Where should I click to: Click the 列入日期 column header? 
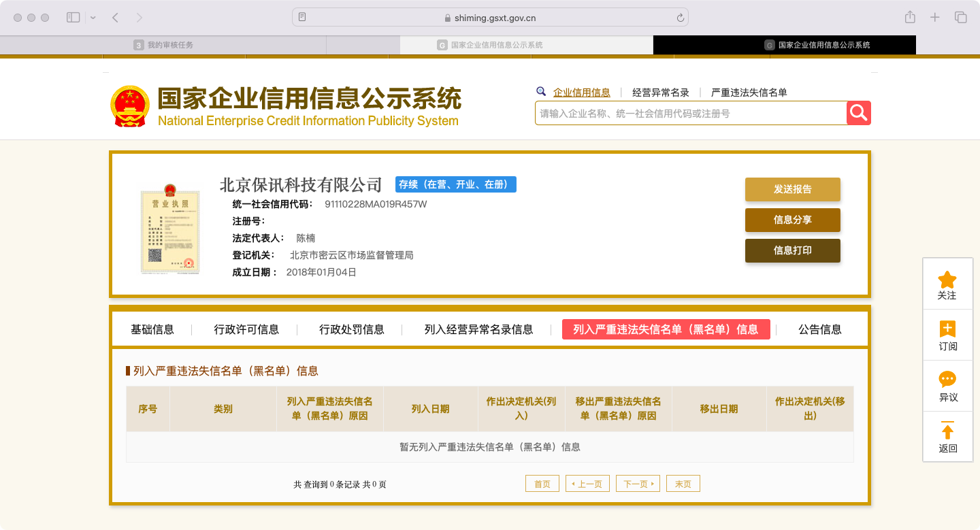point(431,409)
